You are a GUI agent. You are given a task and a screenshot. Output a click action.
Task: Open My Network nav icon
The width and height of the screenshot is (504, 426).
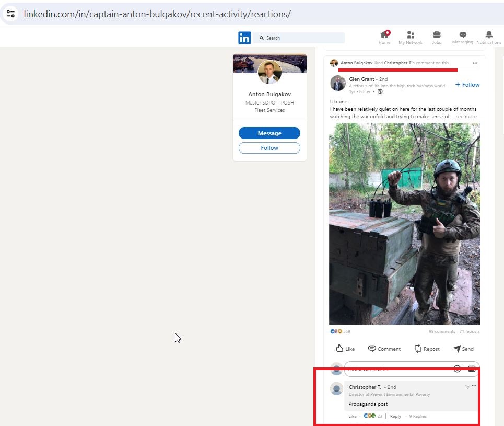click(411, 38)
